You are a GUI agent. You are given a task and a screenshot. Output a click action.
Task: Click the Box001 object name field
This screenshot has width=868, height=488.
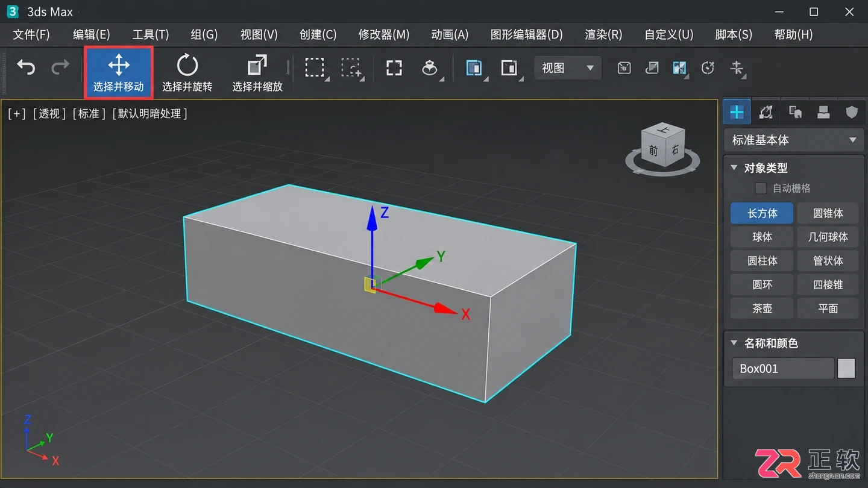tap(783, 369)
